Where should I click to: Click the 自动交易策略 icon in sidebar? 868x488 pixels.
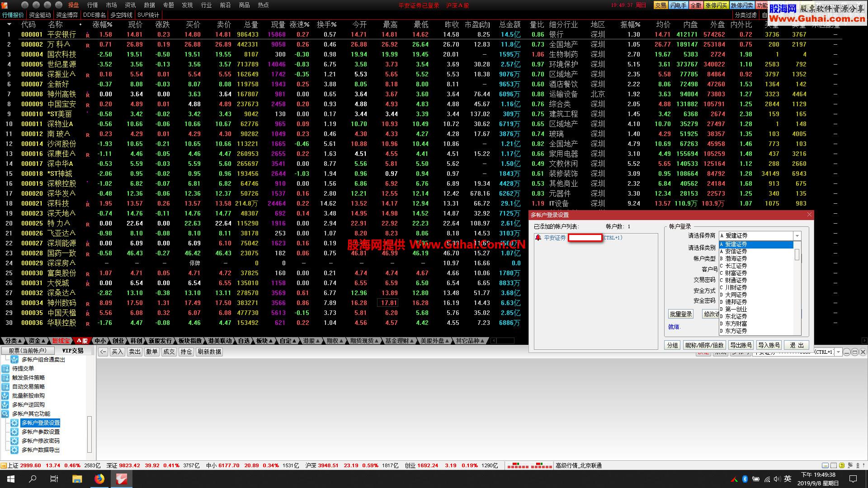tap(5, 387)
